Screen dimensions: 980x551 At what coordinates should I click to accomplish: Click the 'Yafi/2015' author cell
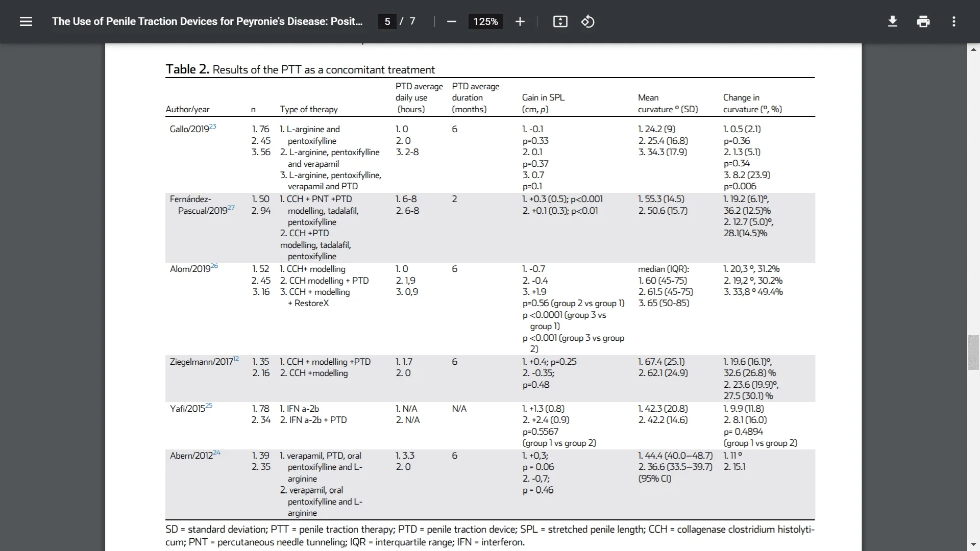point(187,409)
